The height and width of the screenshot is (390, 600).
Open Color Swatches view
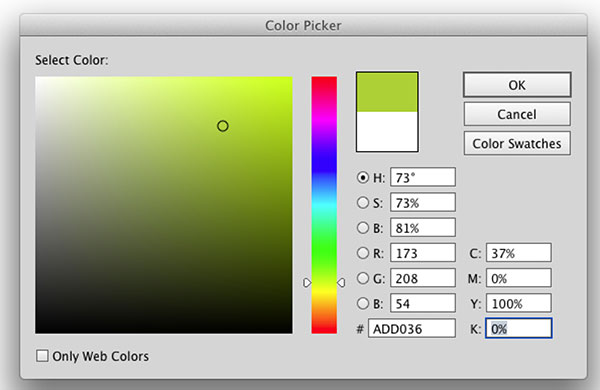pyautogui.click(x=517, y=143)
